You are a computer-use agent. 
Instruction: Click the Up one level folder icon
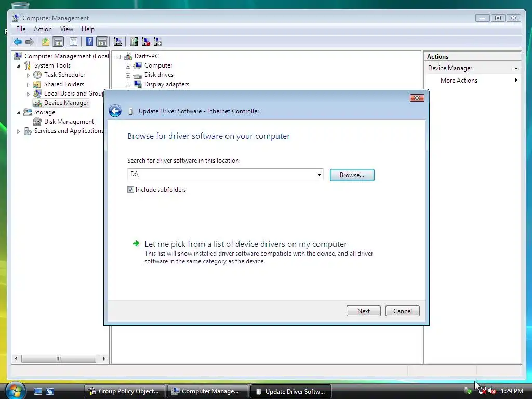46,42
